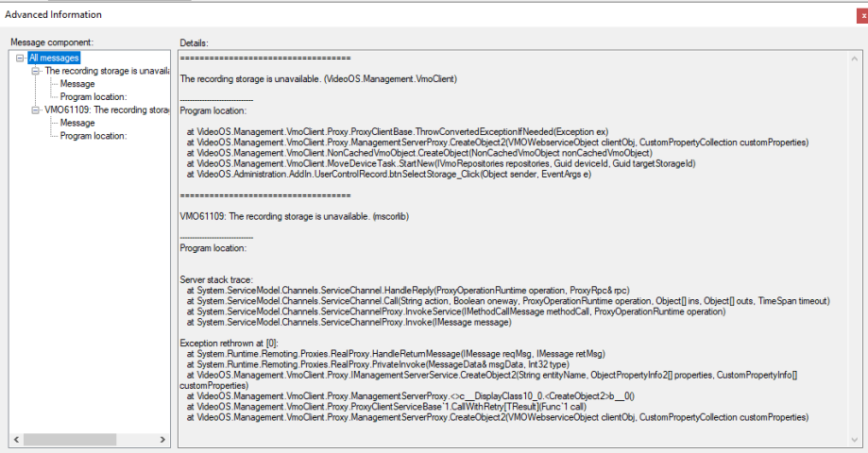Click the 'Server stack trace:' line in Details
Viewport: 868px width, 453px height.
(219, 279)
